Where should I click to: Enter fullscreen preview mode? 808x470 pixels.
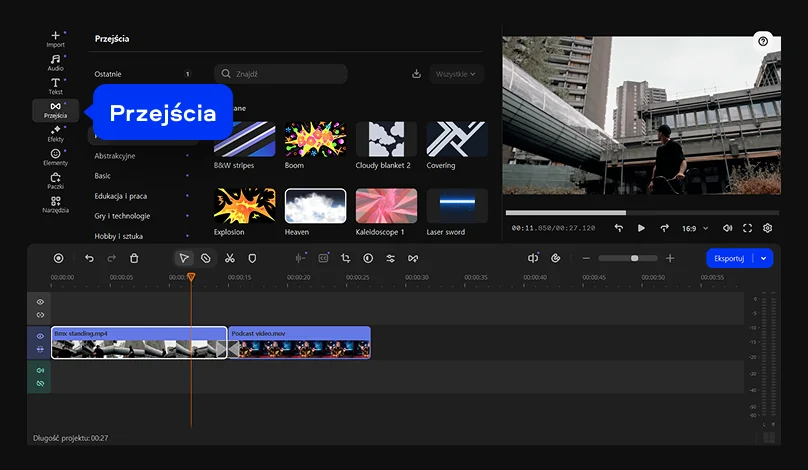click(x=747, y=228)
